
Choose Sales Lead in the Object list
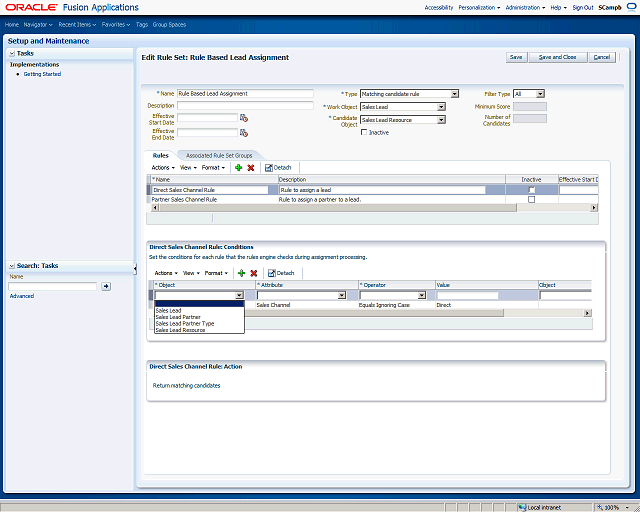199,311
